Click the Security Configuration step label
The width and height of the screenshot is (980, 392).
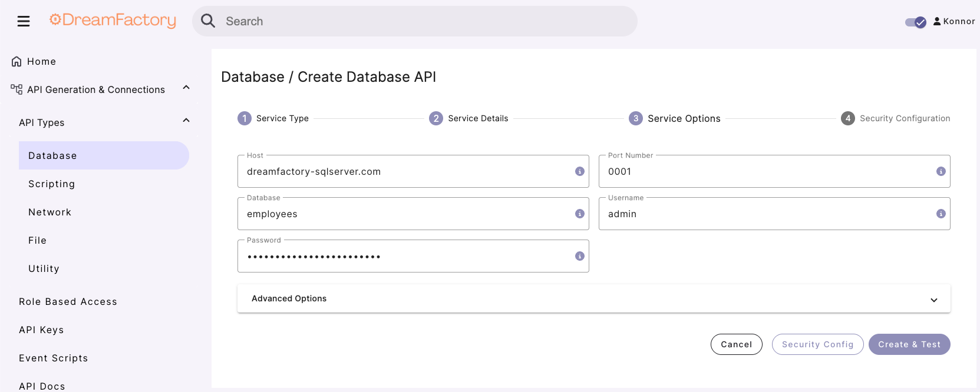click(x=905, y=118)
